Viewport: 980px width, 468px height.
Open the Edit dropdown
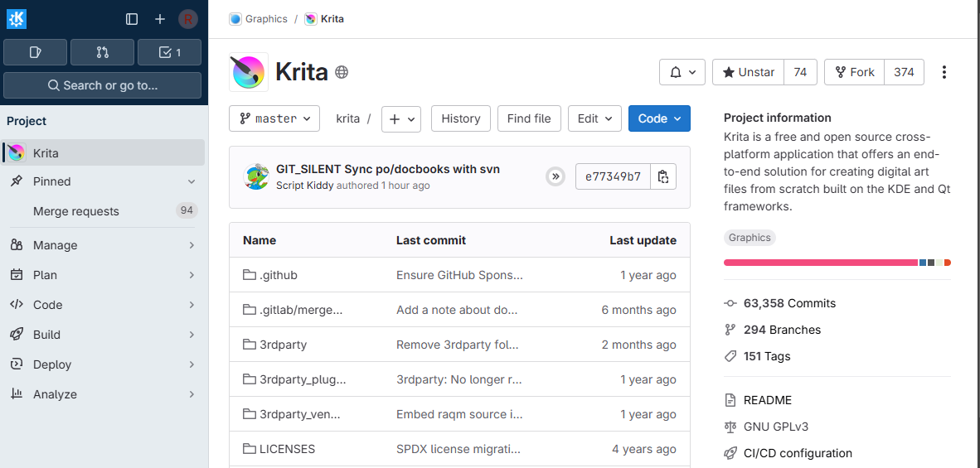tap(594, 118)
